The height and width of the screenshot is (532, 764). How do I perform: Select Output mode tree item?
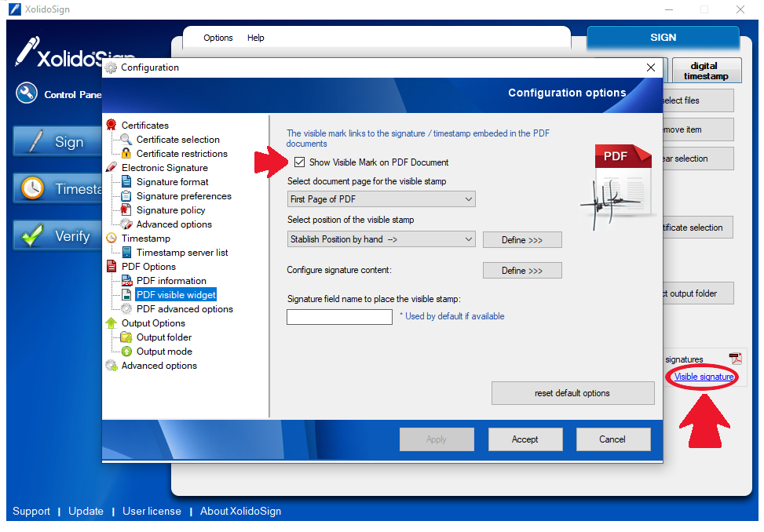(x=164, y=351)
